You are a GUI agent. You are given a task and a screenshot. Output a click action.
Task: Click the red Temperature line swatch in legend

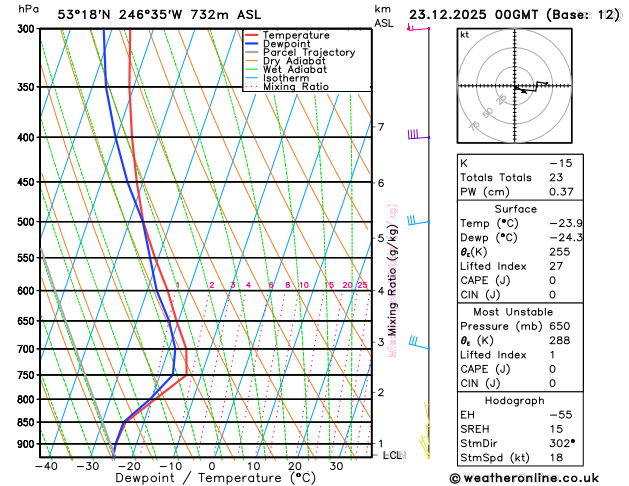pos(252,35)
